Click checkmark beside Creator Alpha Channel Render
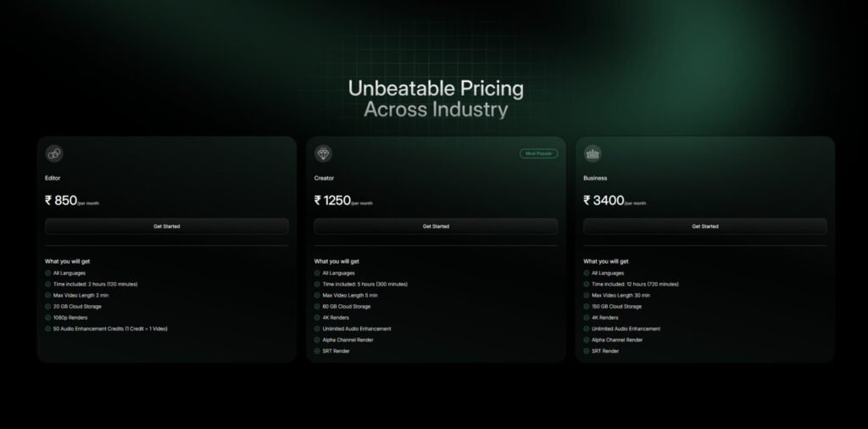The width and height of the screenshot is (868, 429). [317, 340]
